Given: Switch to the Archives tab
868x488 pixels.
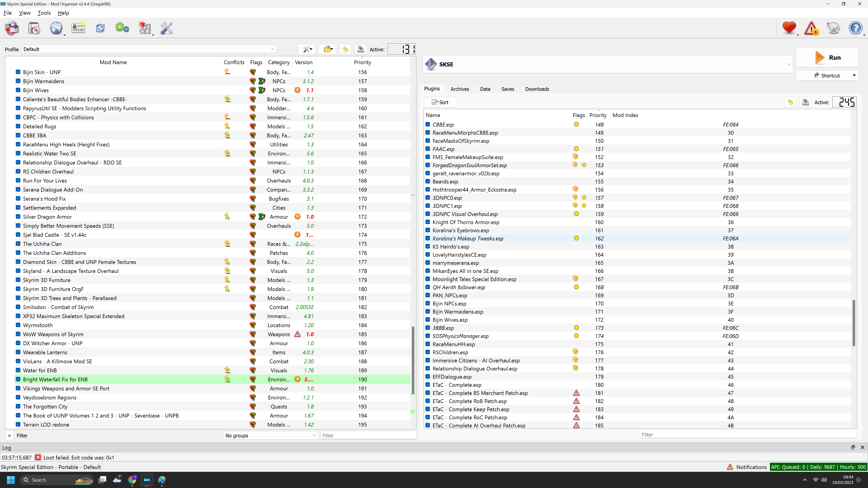Looking at the screenshot, I should click(460, 89).
